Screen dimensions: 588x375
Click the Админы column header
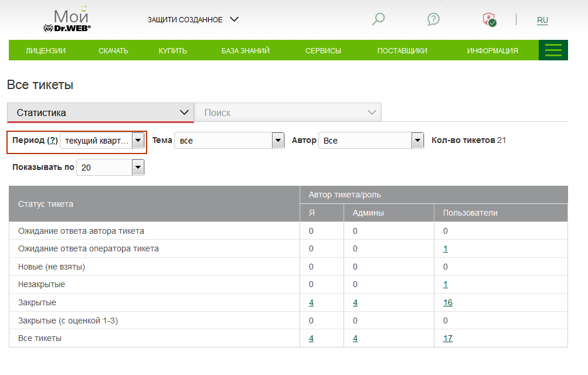389,213
